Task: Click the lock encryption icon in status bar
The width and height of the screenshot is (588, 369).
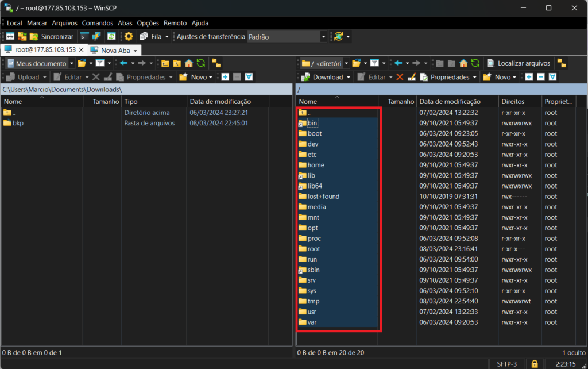Action: click(535, 364)
